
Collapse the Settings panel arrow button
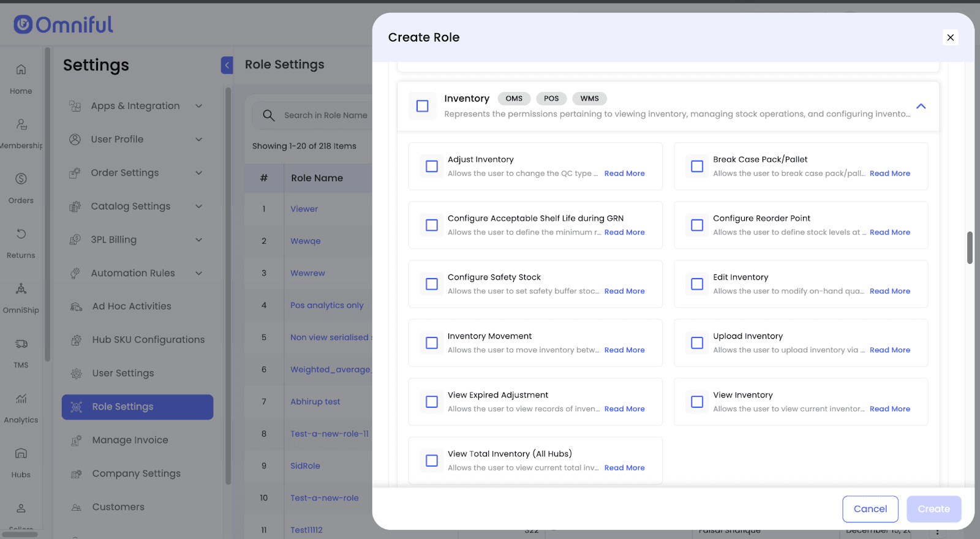[x=227, y=65]
